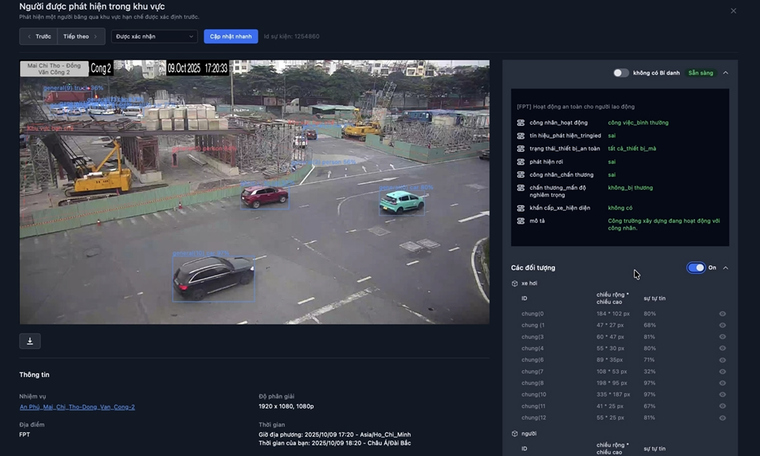The image size is (760, 456).
Task: Open the An Phú Mai Chí Thọ task link
Action: coord(77,407)
